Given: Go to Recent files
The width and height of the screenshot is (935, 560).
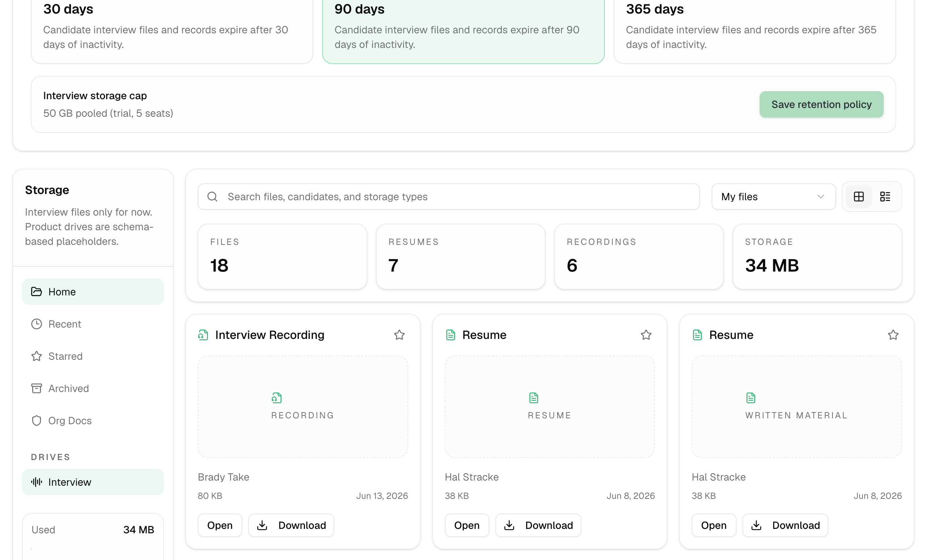Looking at the screenshot, I should (x=93, y=324).
